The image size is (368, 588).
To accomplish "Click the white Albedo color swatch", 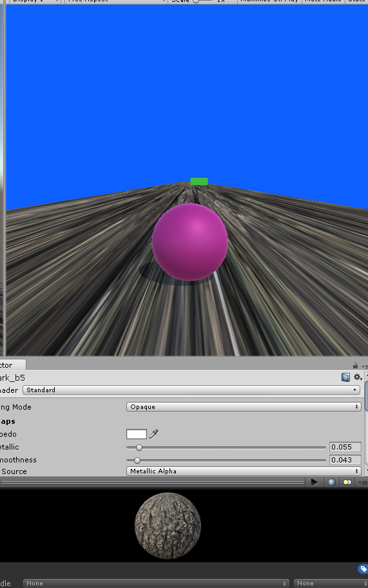I will coord(137,434).
